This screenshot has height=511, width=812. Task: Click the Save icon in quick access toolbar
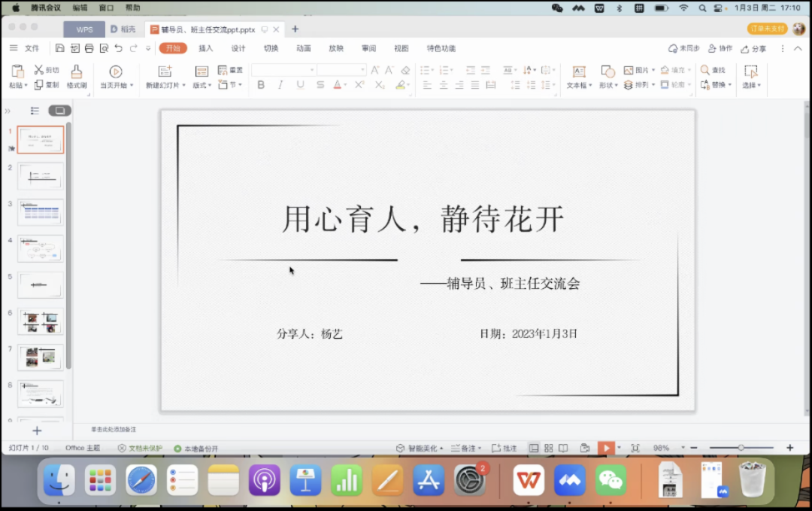pos(60,48)
